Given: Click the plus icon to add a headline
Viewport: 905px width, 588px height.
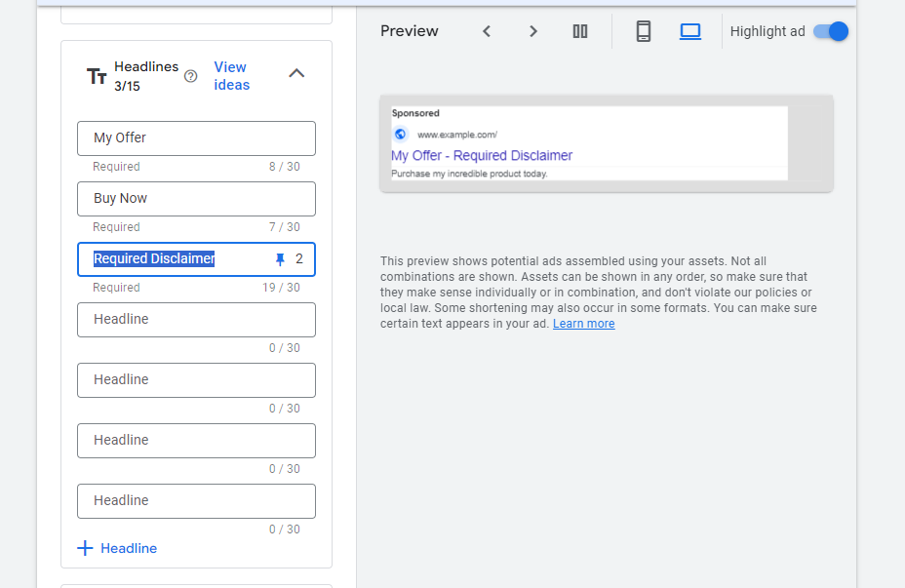Looking at the screenshot, I should point(85,548).
